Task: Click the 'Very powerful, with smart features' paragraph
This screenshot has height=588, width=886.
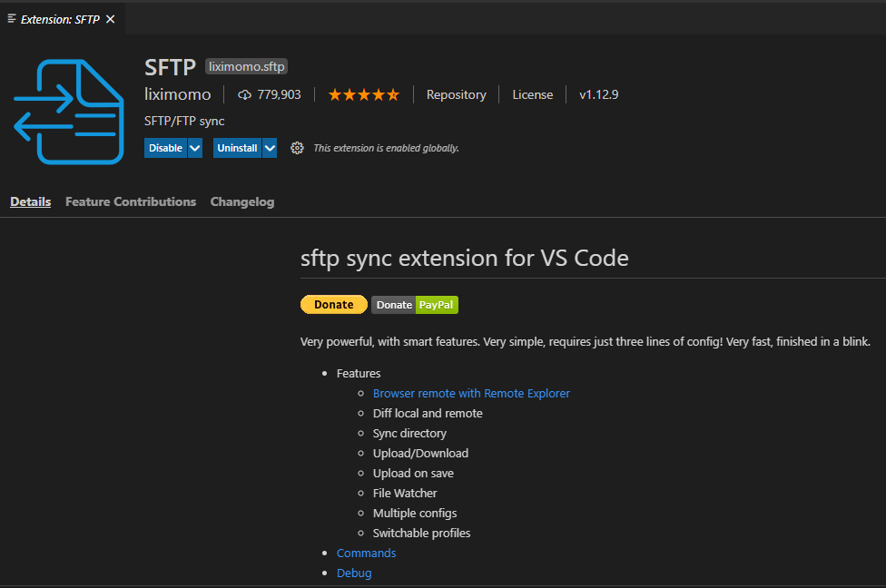Action: coord(586,342)
